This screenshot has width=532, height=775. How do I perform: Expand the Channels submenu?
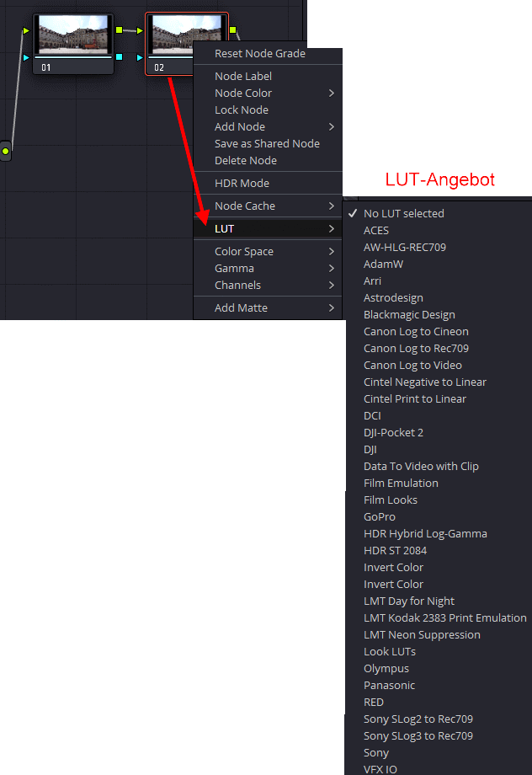[x=268, y=285]
